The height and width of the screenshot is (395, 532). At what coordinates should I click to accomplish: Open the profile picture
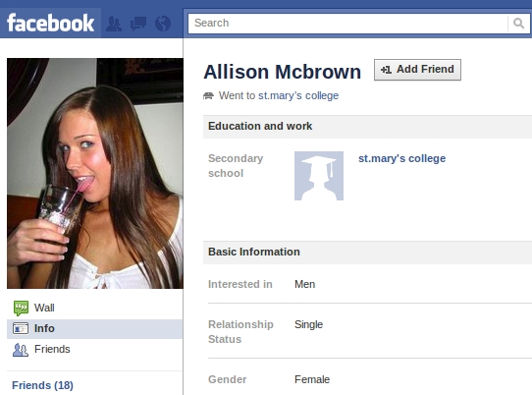point(95,173)
